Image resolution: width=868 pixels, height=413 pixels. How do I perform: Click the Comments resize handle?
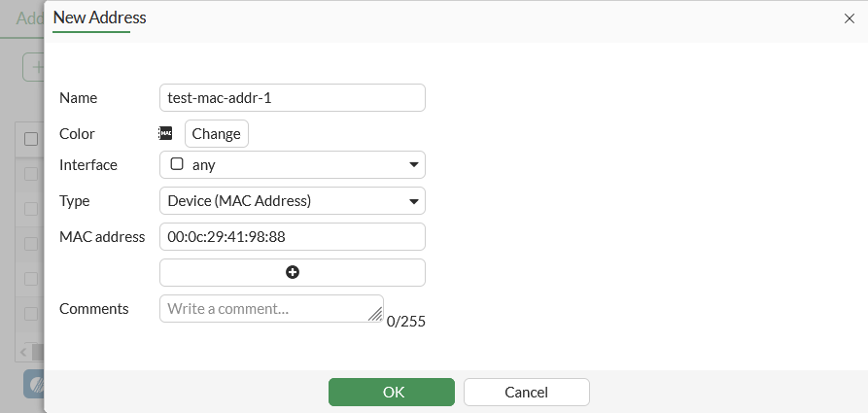pos(375,314)
